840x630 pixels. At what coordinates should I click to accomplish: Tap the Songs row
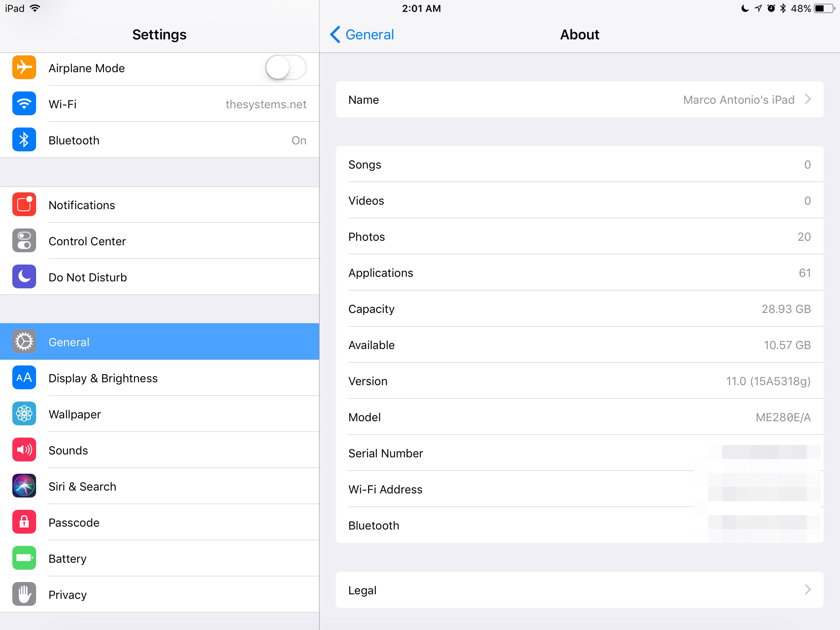point(580,164)
